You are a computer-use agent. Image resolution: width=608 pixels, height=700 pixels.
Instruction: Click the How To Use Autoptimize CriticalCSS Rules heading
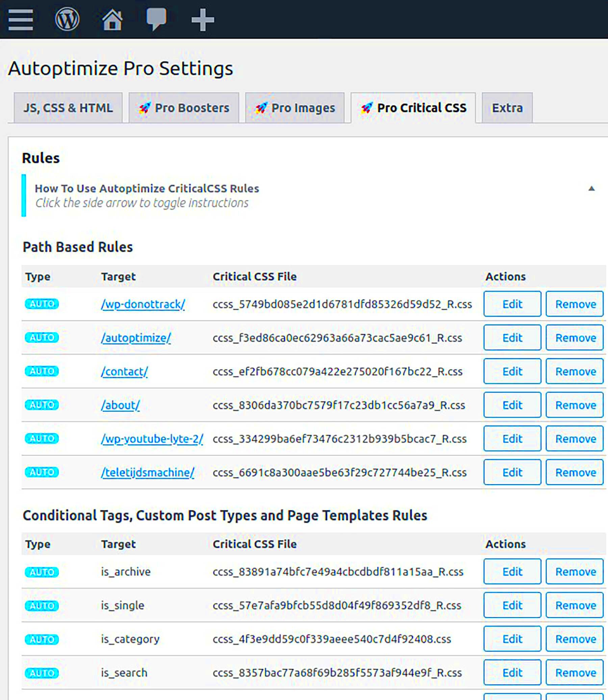[x=147, y=188]
